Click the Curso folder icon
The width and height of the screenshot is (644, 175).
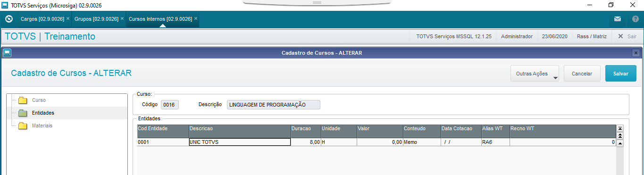(x=23, y=100)
